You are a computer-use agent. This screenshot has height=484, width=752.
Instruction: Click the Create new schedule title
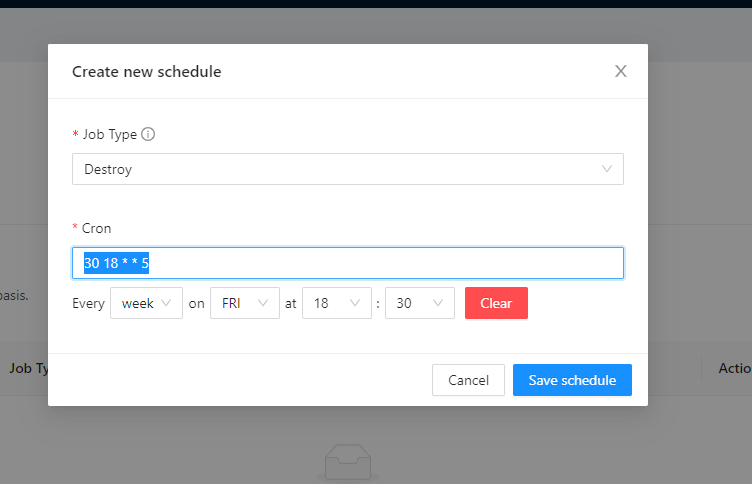coord(146,72)
